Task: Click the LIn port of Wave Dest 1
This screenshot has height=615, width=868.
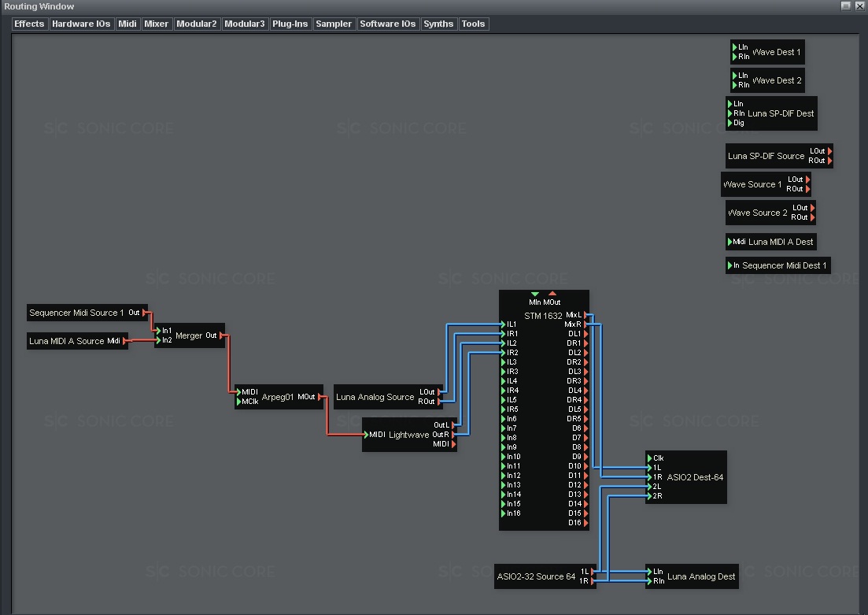Action: click(x=734, y=47)
